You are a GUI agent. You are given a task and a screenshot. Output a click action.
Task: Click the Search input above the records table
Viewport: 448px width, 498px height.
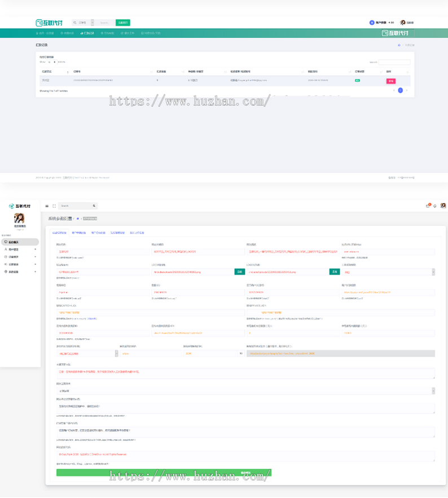(394, 62)
